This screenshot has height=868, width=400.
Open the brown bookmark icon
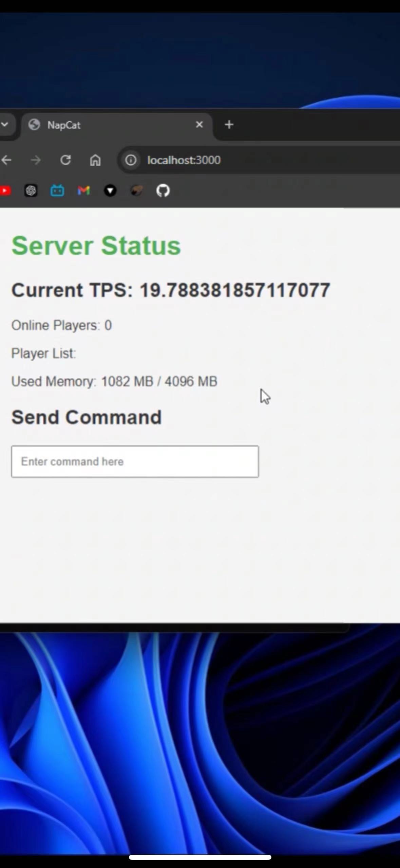tap(137, 191)
